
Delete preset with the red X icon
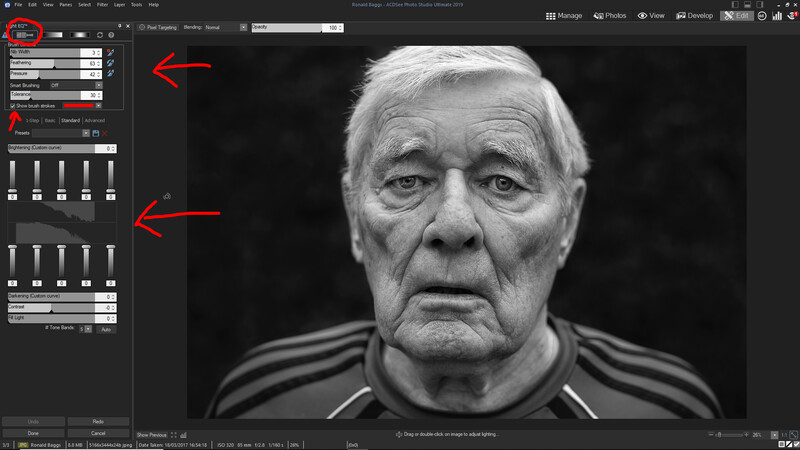pyautogui.click(x=105, y=133)
